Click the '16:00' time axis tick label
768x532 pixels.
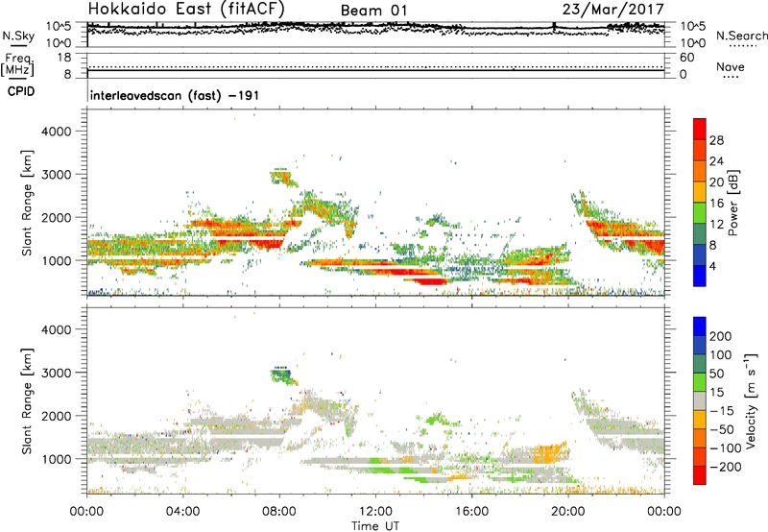point(471,512)
